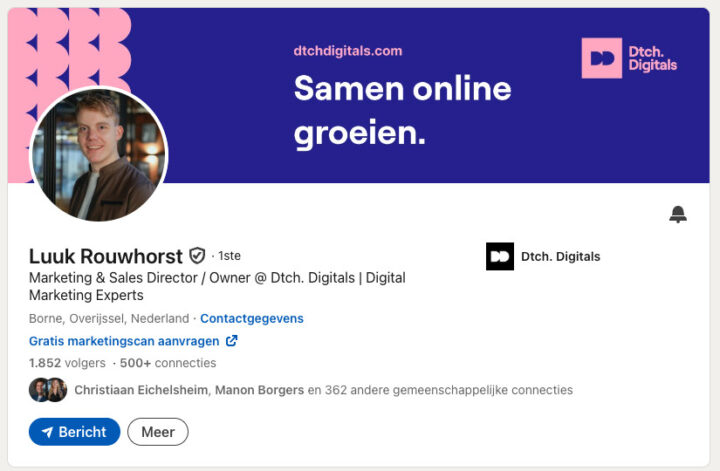Follow the Gratis marketingscan aanvragen link
The width and height of the screenshot is (720, 471).
(124, 341)
